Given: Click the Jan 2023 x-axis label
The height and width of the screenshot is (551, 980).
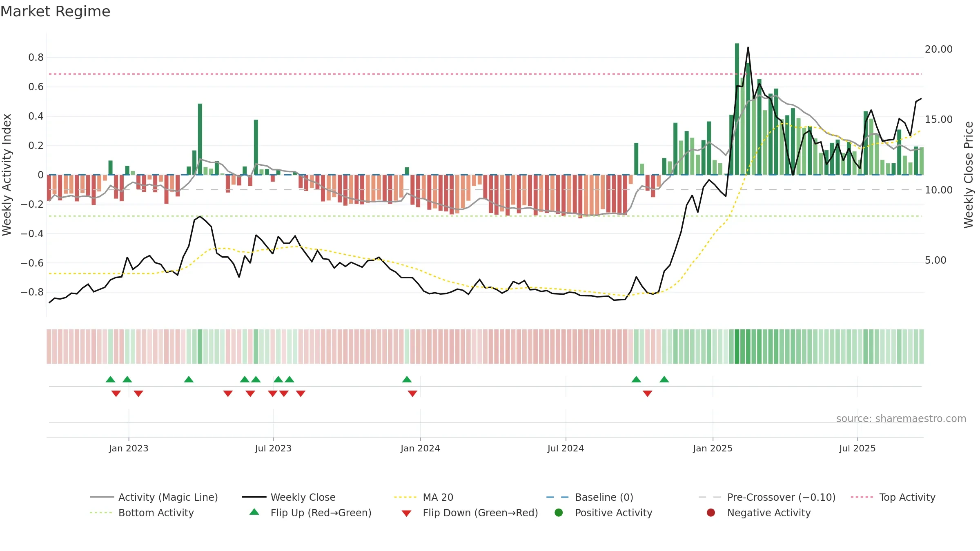Looking at the screenshot, I should 129,448.
